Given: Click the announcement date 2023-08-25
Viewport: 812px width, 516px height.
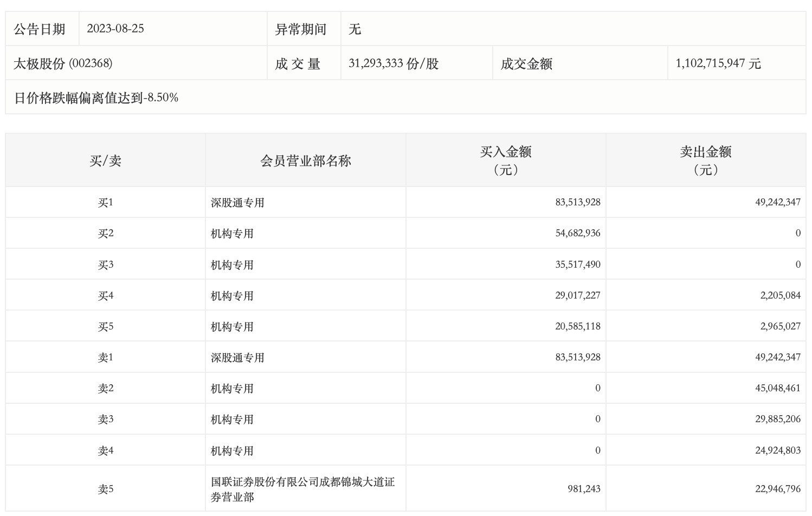Looking at the screenshot, I should (x=115, y=29).
